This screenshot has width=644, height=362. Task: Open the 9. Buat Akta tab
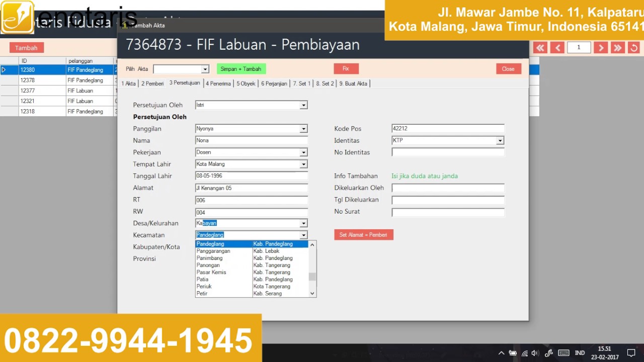pos(353,83)
